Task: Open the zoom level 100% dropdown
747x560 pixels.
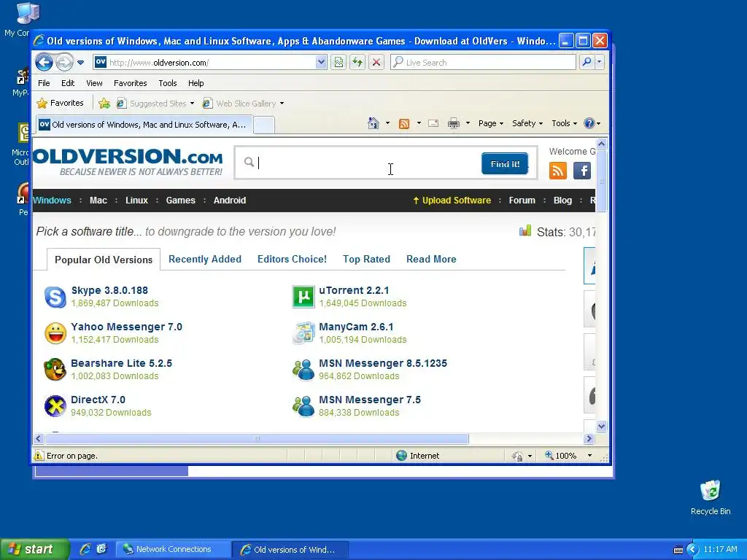Action: tap(589, 456)
